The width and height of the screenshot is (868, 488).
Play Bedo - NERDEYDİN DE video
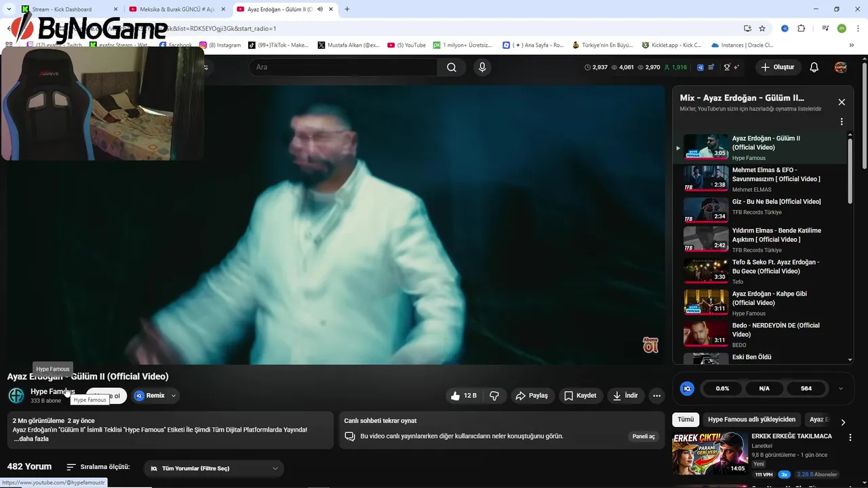765,335
